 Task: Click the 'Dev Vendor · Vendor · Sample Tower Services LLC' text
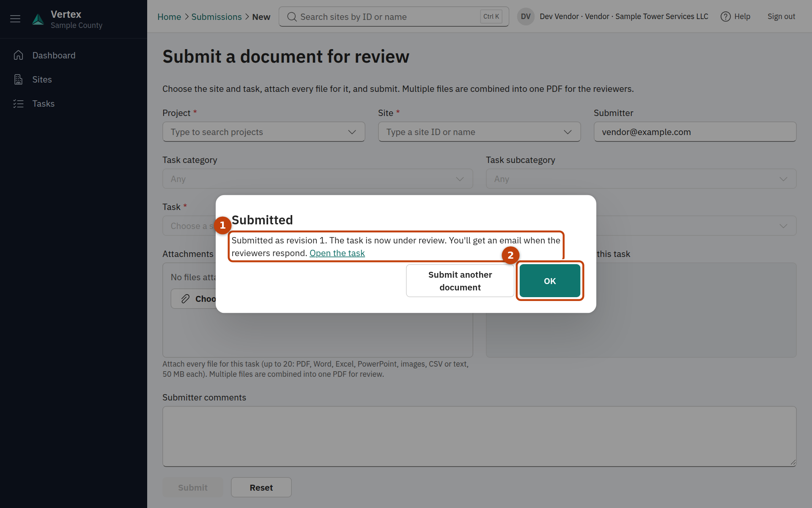[x=624, y=17]
